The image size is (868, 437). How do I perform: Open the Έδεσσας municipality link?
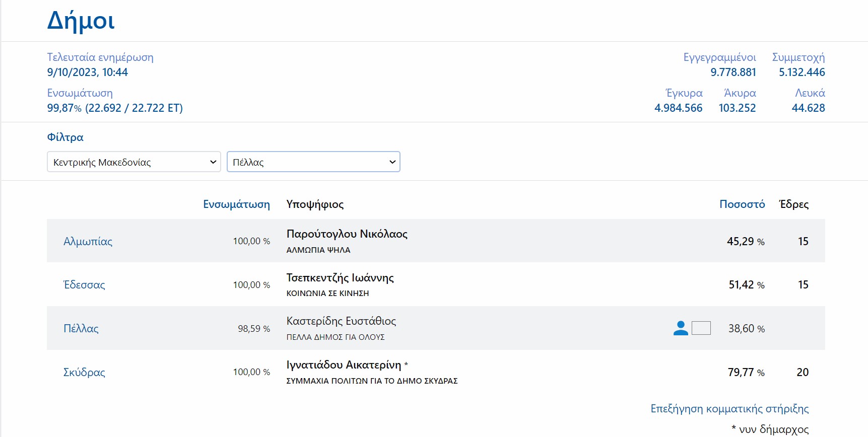(x=84, y=285)
